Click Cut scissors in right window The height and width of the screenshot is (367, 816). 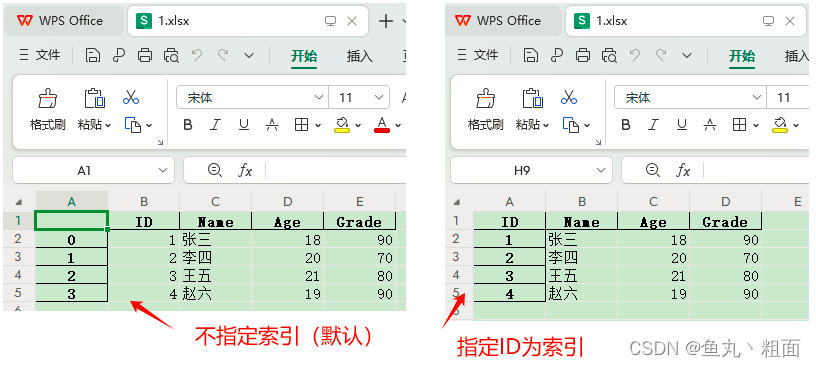[x=569, y=97]
